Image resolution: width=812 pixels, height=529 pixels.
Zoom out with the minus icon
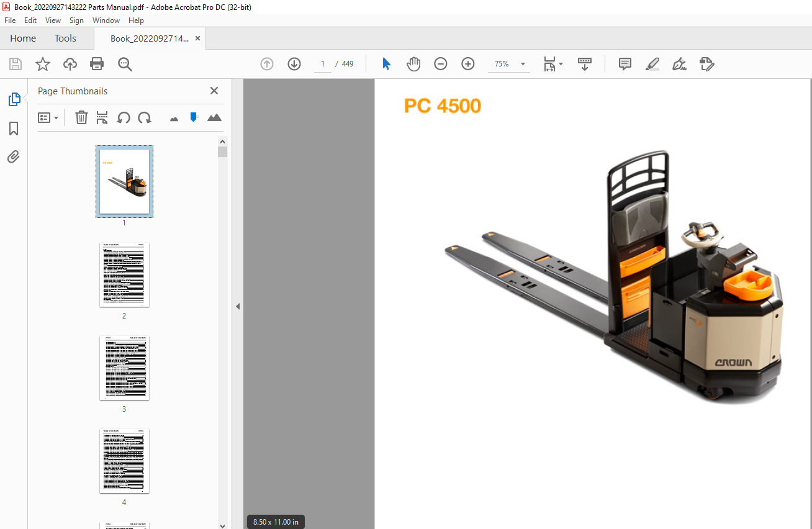pos(441,64)
